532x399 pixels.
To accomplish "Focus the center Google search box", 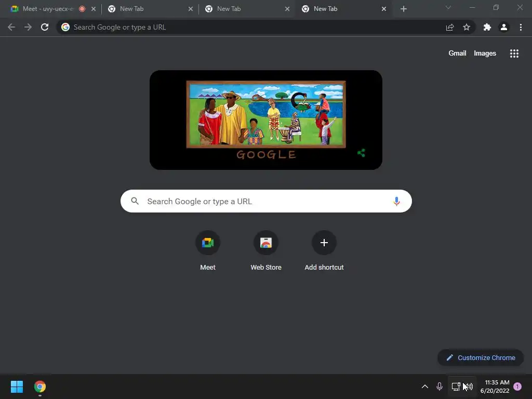I will (x=266, y=201).
